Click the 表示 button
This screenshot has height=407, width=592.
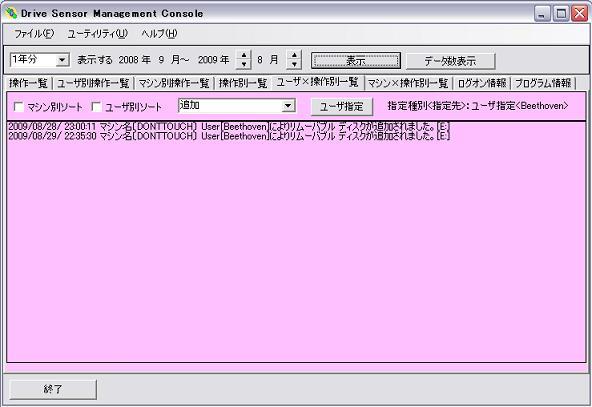click(356, 60)
